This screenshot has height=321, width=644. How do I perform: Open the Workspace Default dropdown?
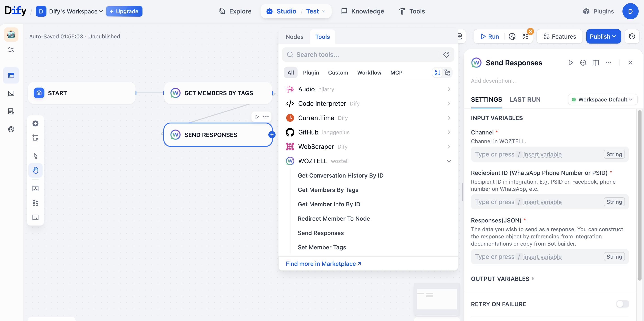[602, 99]
